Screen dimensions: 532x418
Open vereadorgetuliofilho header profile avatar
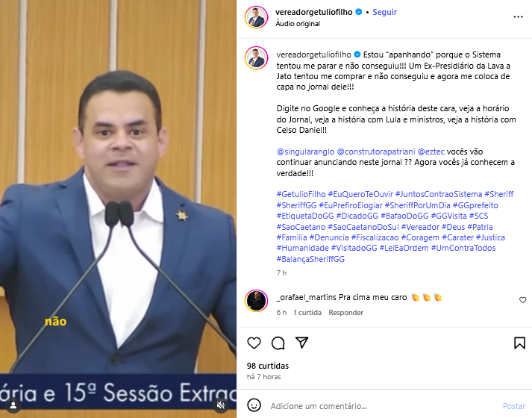click(x=256, y=17)
